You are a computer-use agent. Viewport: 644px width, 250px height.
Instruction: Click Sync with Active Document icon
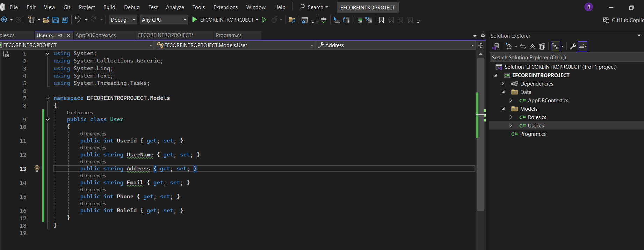(523, 46)
